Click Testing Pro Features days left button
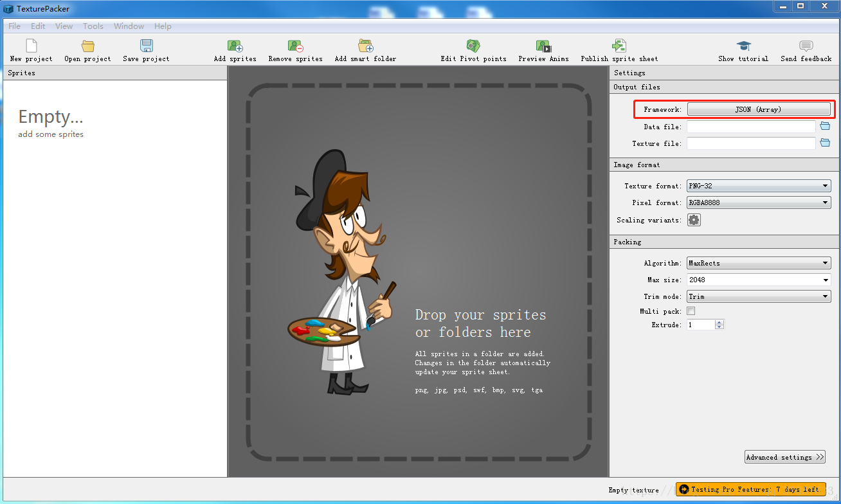 click(x=750, y=489)
